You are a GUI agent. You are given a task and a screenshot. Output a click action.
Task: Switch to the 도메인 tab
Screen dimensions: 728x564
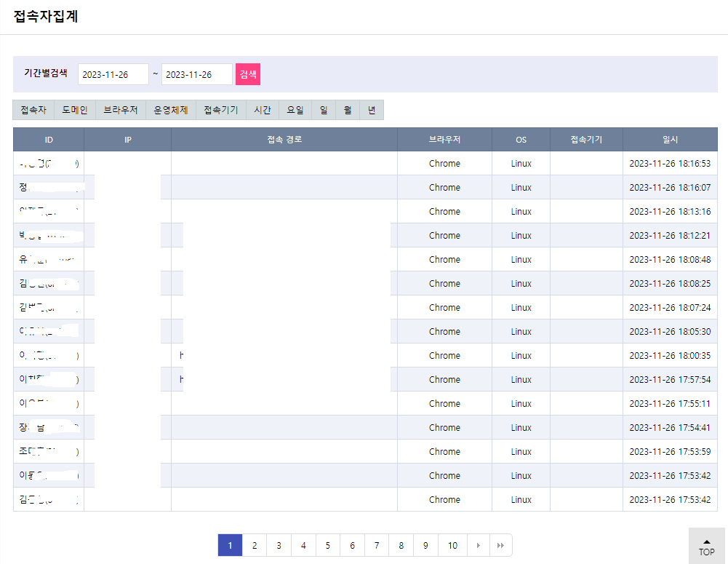click(x=74, y=111)
